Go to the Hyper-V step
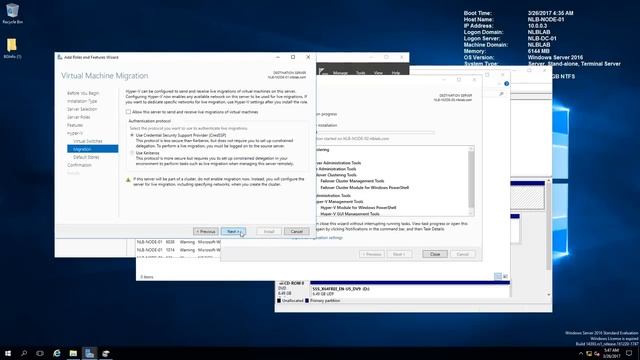The image size is (640, 360). [x=75, y=133]
